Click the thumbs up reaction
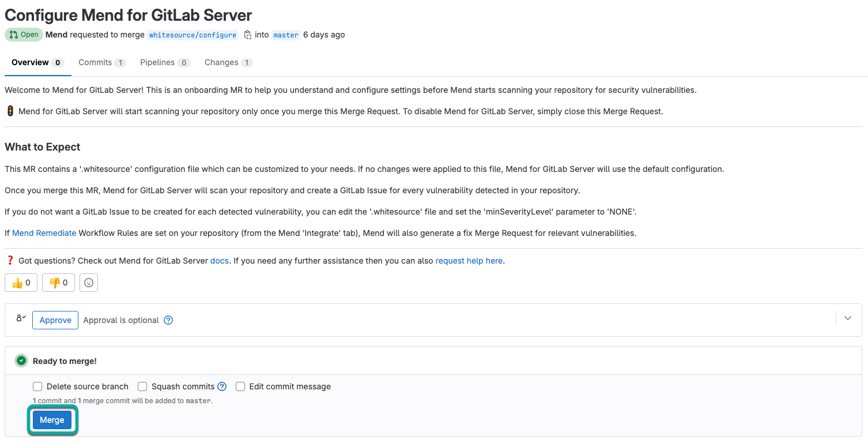This screenshot has height=443, width=868. point(21,283)
